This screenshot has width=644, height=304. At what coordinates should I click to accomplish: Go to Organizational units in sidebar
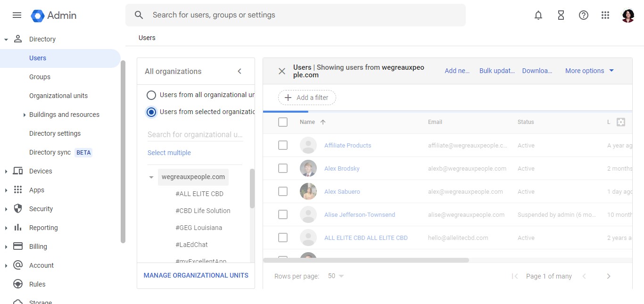click(58, 96)
